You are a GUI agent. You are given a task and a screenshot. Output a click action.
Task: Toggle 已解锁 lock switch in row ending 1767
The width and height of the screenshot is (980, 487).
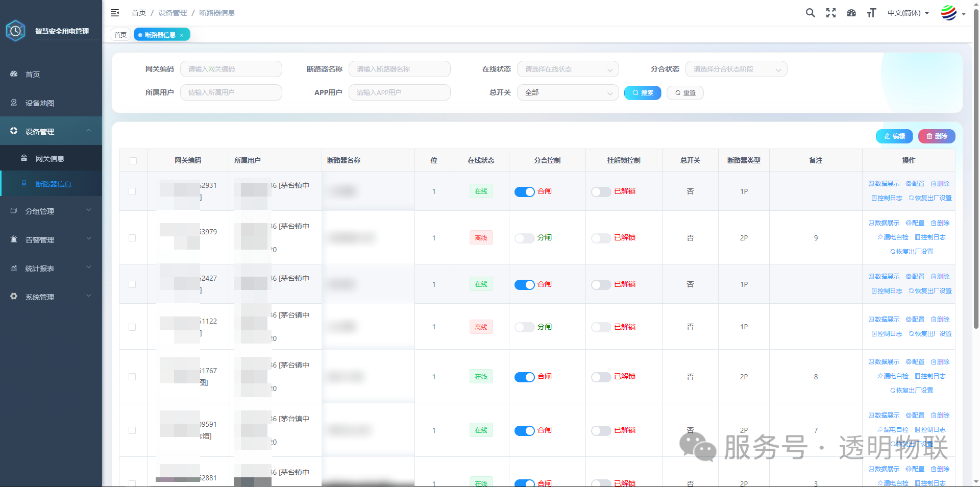point(601,377)
